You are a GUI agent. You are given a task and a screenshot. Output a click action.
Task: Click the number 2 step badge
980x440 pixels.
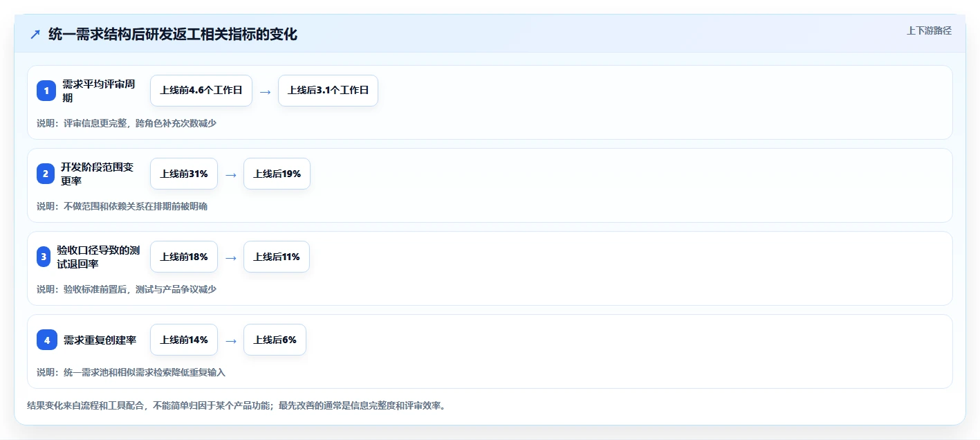[x=46, y=174]
